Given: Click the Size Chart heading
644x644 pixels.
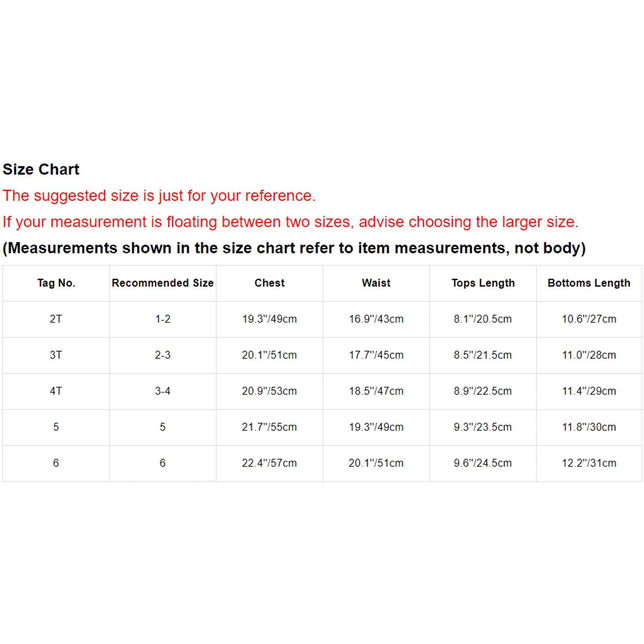Looking at the screenshot, I should pyautogui.click(x=41, y=169).
